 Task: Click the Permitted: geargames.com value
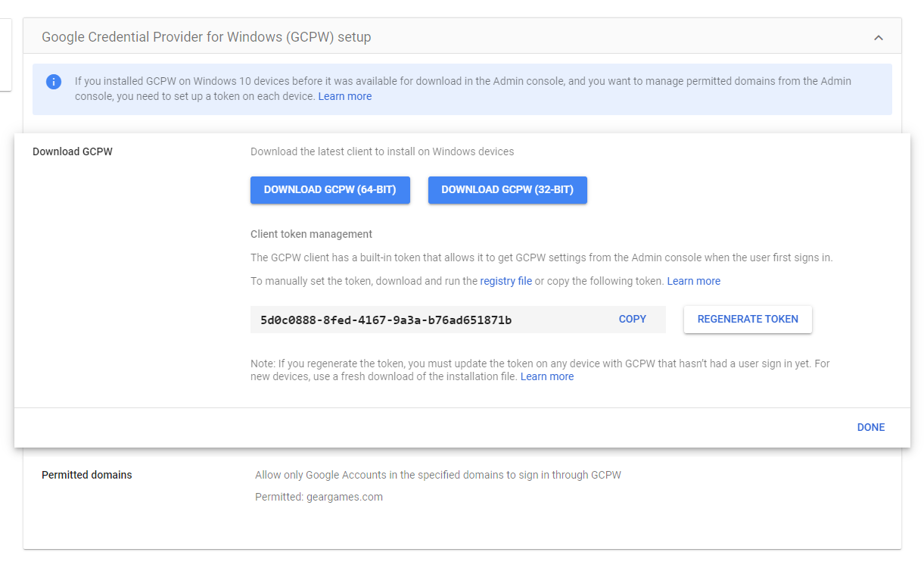pos(319,497)
